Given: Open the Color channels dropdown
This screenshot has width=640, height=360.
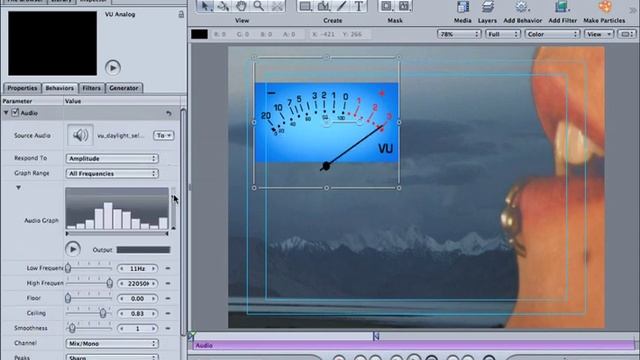Looking at the screenshot, I should coord(552,34).
